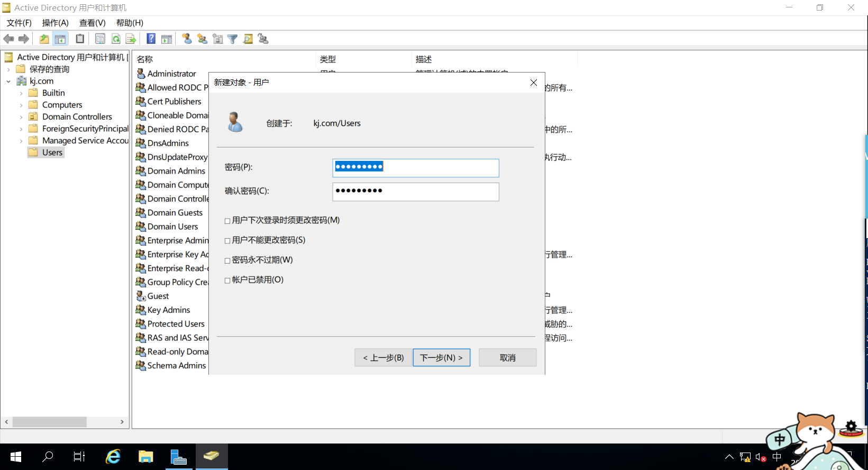Click the Find objects toolbar icon

click(248, 39)
